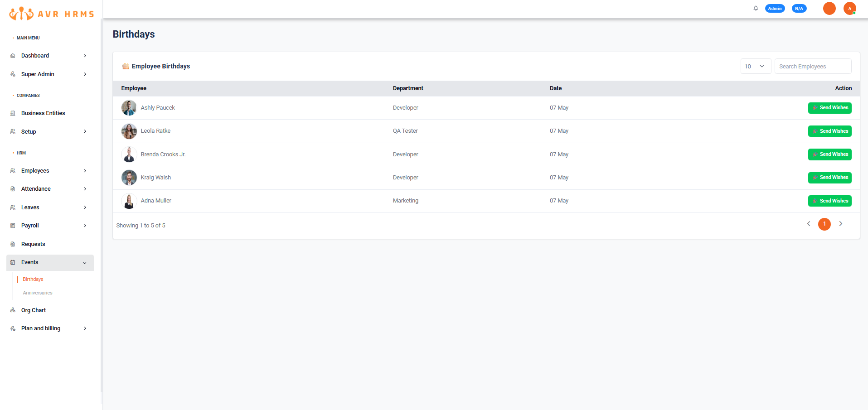Collapse the Events submenu chevron
This screenshot has height=410, width=868.
pos(85,263)
